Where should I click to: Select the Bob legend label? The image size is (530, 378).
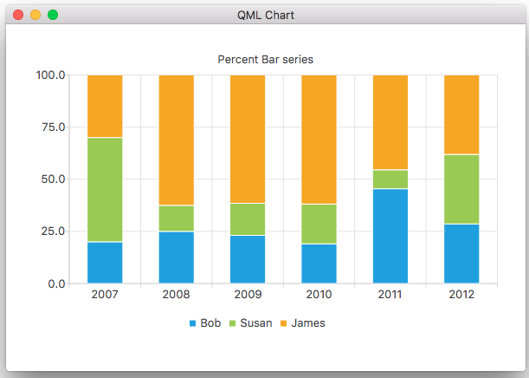pos(211,323)
